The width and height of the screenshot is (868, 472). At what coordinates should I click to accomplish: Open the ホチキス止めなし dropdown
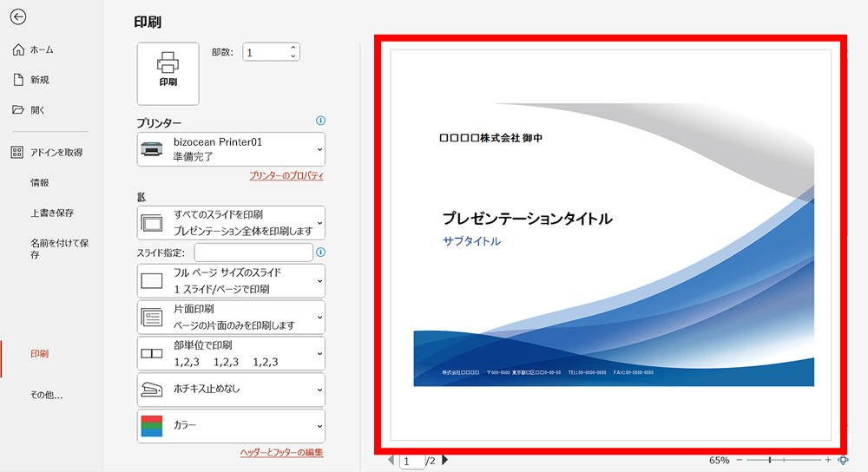click(x=232, y=390)
